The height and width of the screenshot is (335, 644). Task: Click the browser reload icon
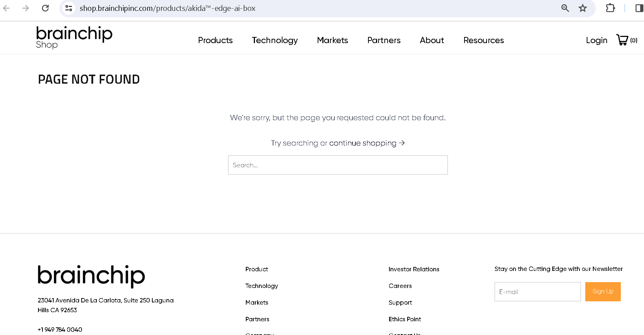45,8
